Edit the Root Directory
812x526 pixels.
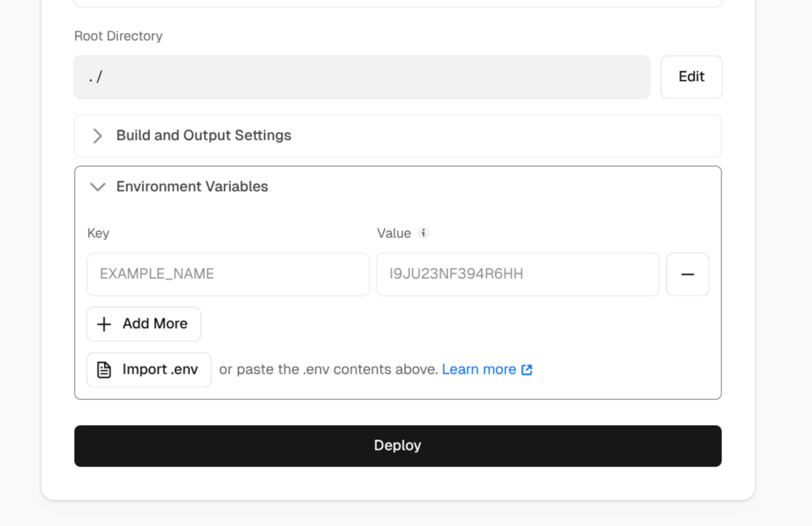coord(692,77)
